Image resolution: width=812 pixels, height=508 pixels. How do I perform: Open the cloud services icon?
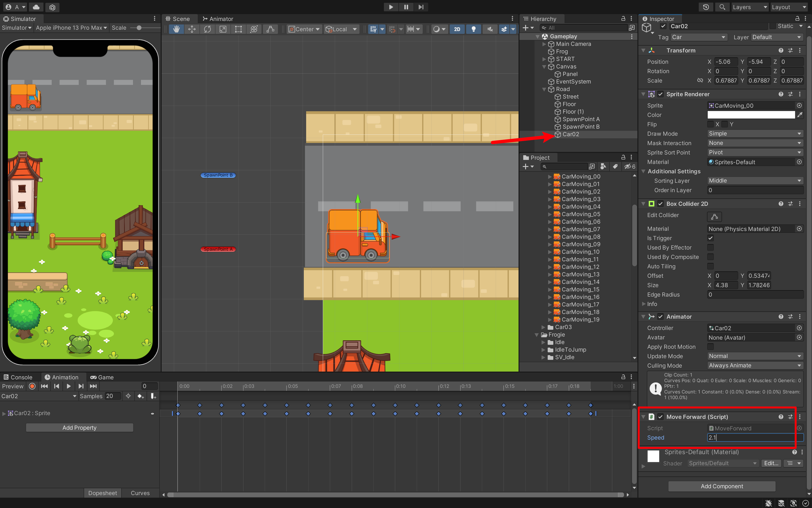coord(36,7)
